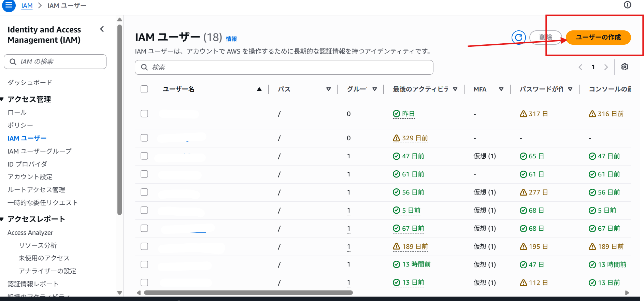644x301 pixels.
Task: Sort the グループ column
Action: [374, 89]
